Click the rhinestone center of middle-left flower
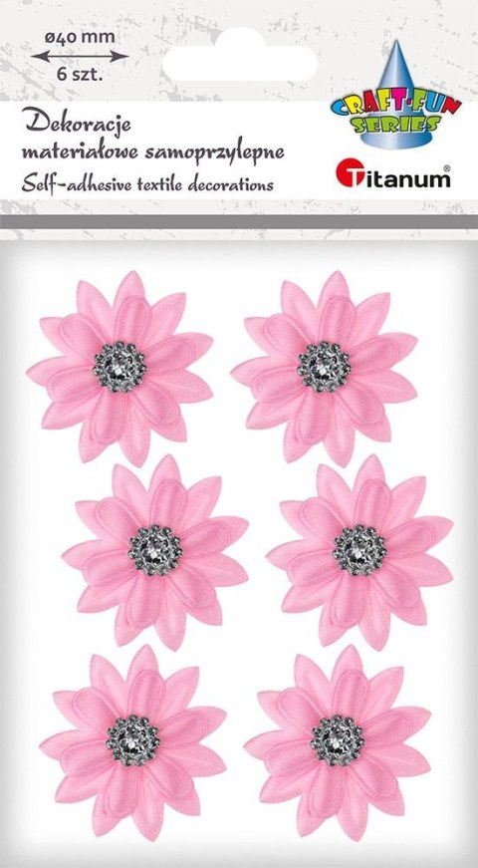The width and height of the screenshot is (478, 868). [x=155, y=550]
